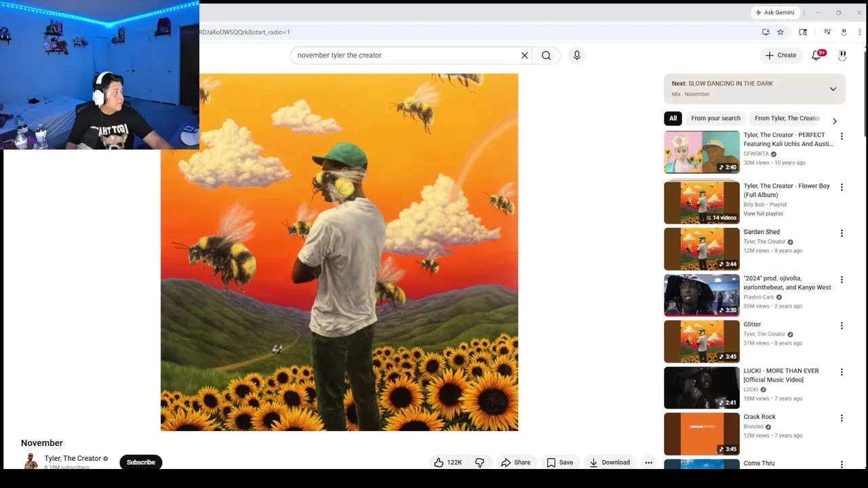
Task: Open the Tyler, The Creator - PERFECT title
Action: point(788,140)
